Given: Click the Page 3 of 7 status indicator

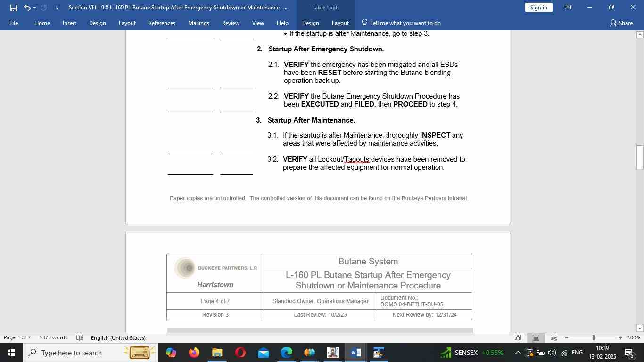Looking at the screenshot, I should click(x=17, y=337).
